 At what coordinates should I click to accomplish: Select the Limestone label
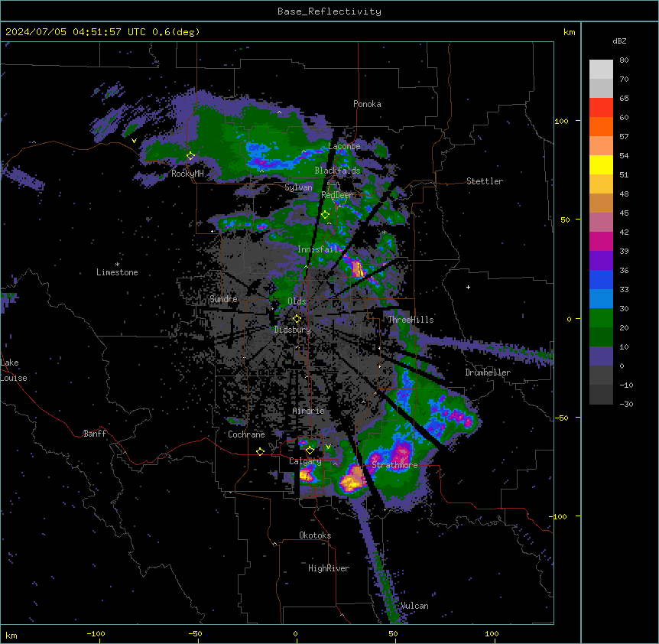[117, 272]
